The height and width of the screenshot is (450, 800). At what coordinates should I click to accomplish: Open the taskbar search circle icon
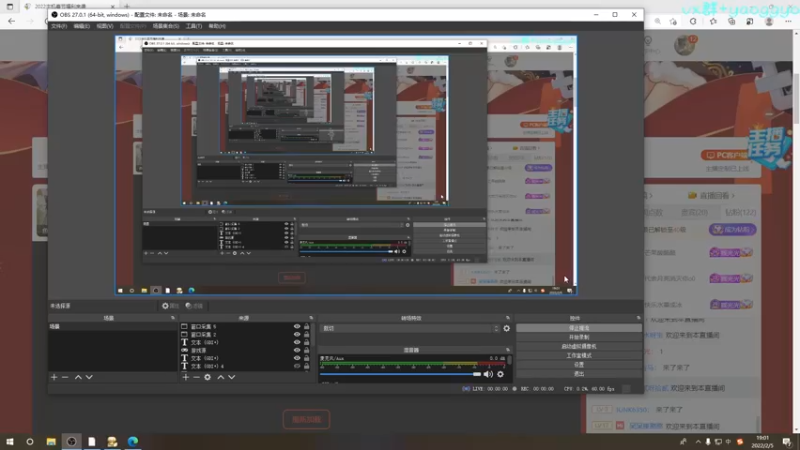tap(30, 442)
